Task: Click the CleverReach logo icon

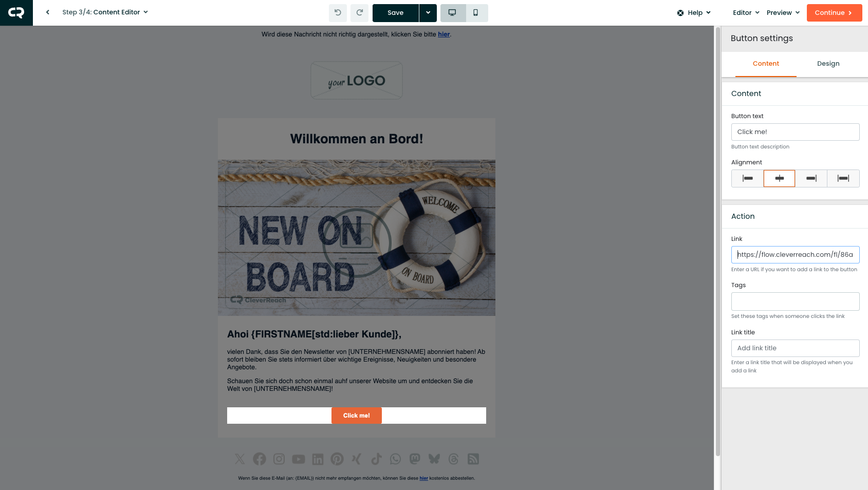Action: click(16, 13)
